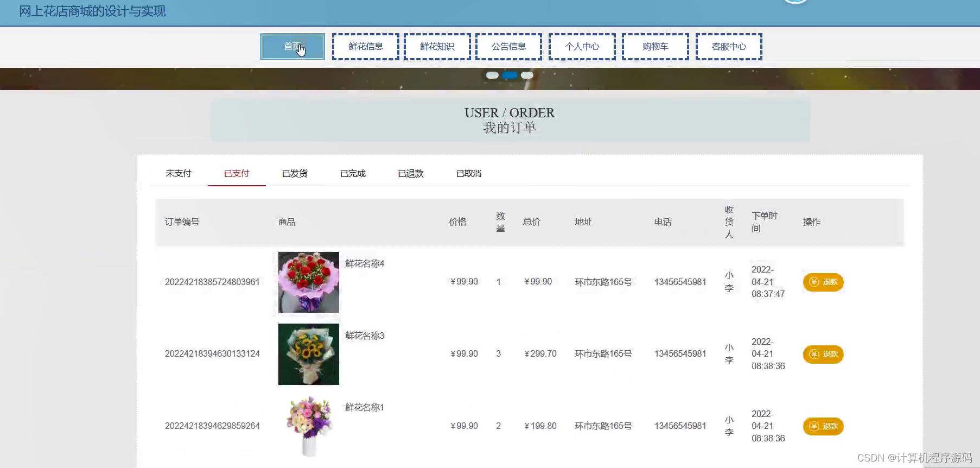Open 公告信息 from the navigation
Image resolution: width=980 pixels, height=468 pixels.
pyautogui.click(x=508, y=47)
